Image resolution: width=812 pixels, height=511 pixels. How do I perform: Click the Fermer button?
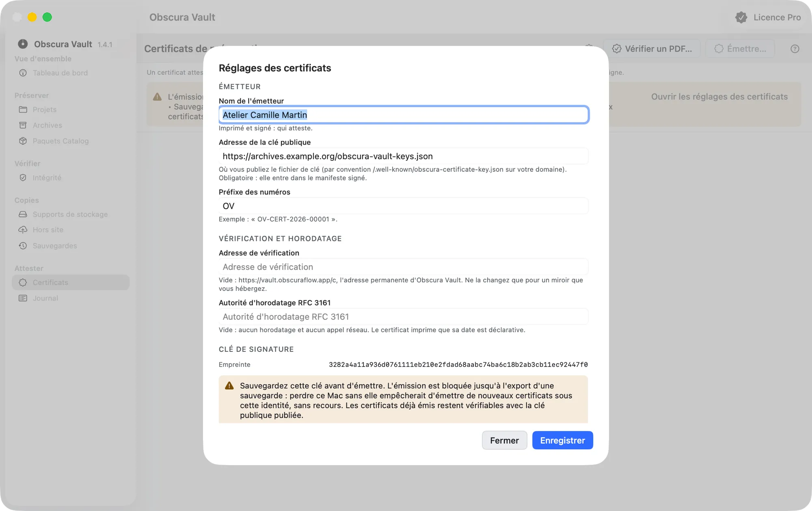tap(504, 440)
